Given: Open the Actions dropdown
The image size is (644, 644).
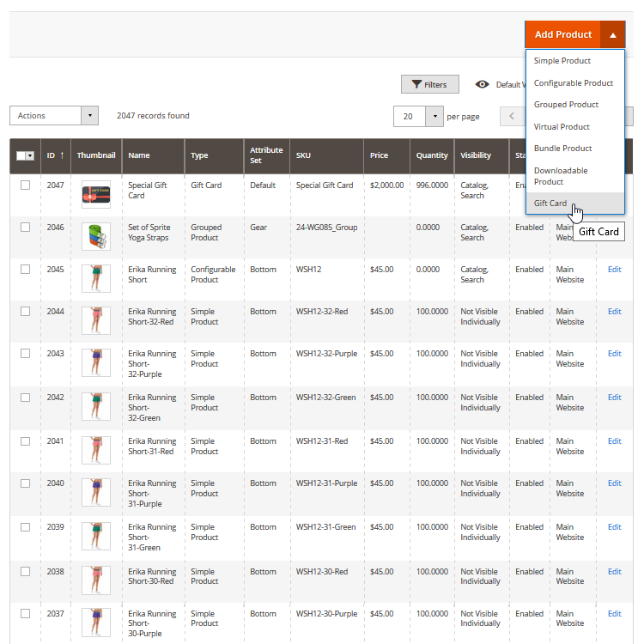Looking at the screenshot, I should (53, 116).
